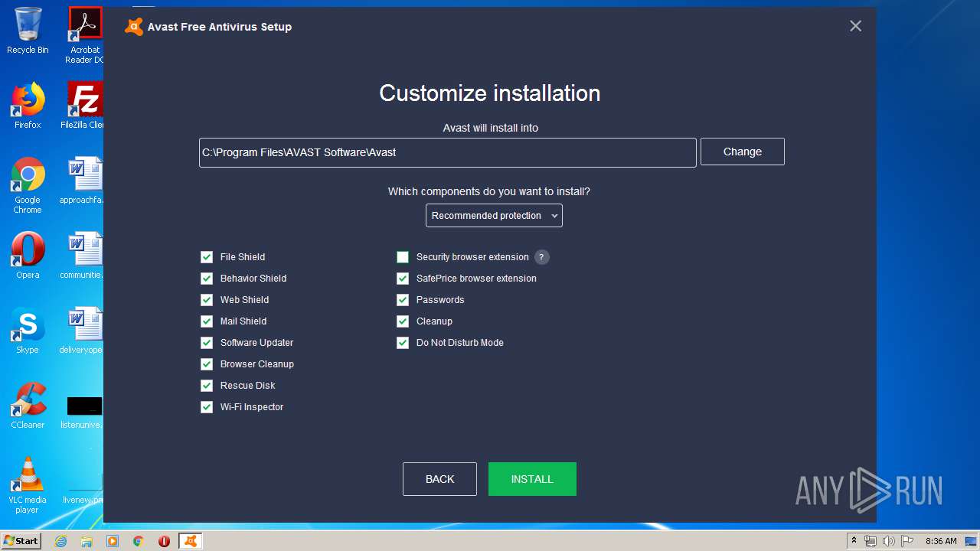Viewport: 980px width, 551px height.
Task: Open the Opera desktop icon
Action: click(x=28, y=256)
